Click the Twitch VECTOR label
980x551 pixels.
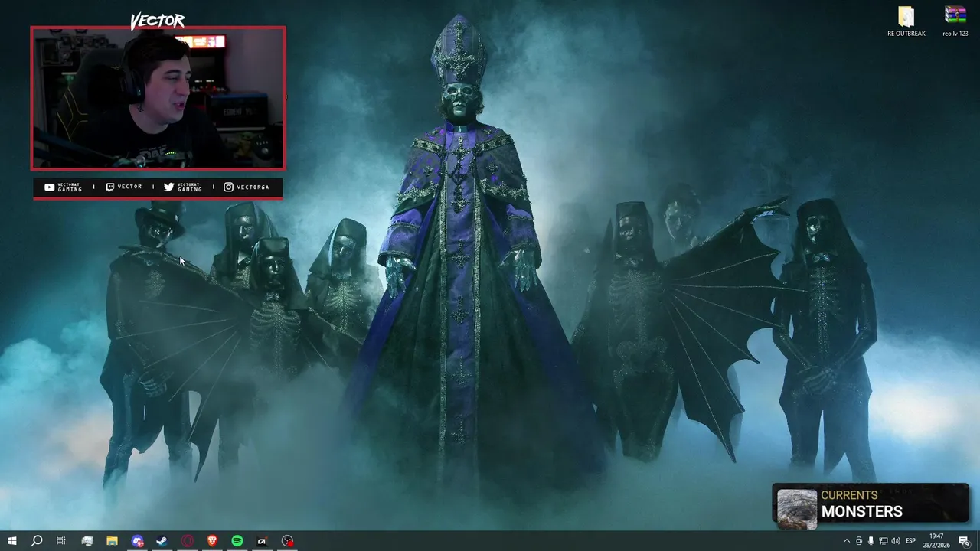[x=124, y=187]
